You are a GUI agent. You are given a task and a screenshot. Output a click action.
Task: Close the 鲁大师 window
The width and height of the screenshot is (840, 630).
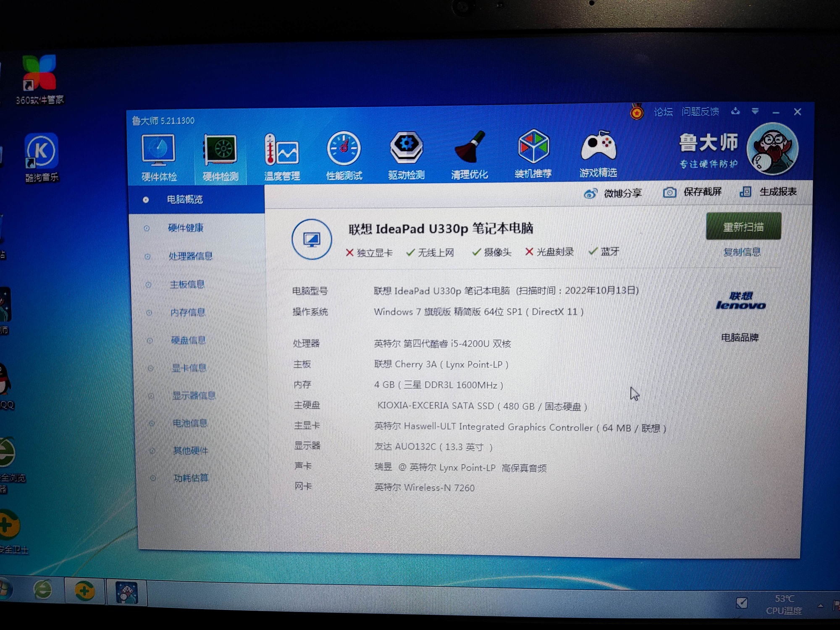click(x=798, y=112)
